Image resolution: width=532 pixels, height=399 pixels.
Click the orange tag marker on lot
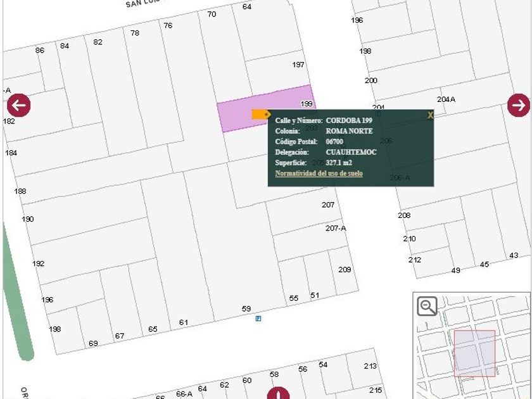click(261, 115)
